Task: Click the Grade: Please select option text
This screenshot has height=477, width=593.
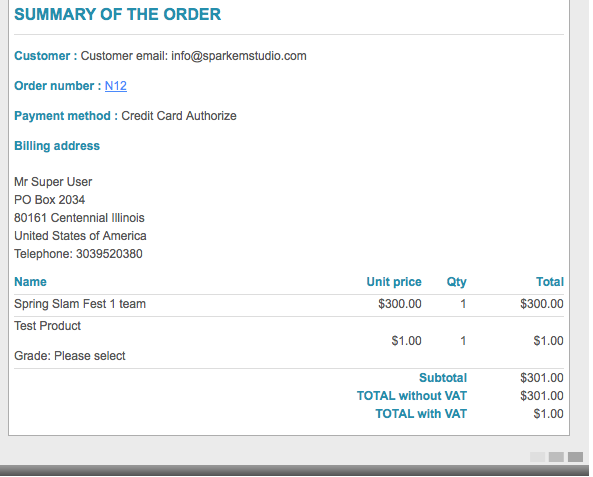Action: [x=70, y=356]
